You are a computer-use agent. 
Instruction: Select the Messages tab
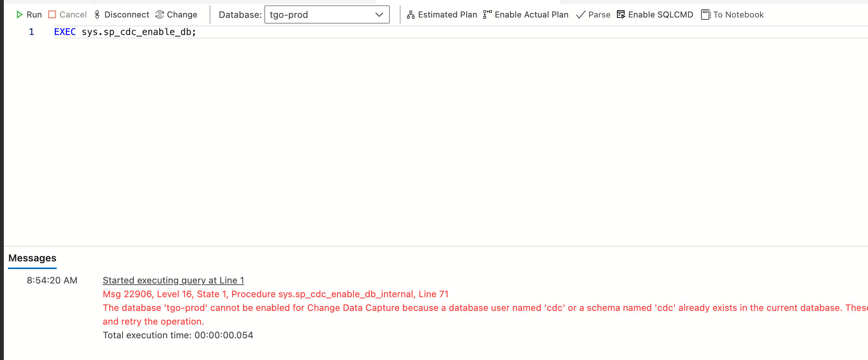32,258
